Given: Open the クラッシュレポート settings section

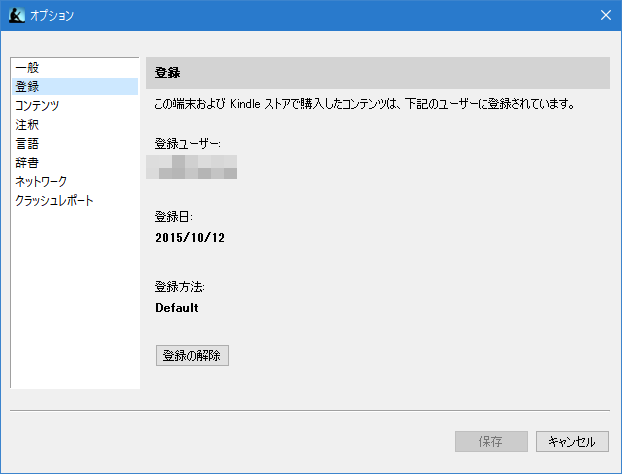Looking at the screenshot, I should 75,201.
